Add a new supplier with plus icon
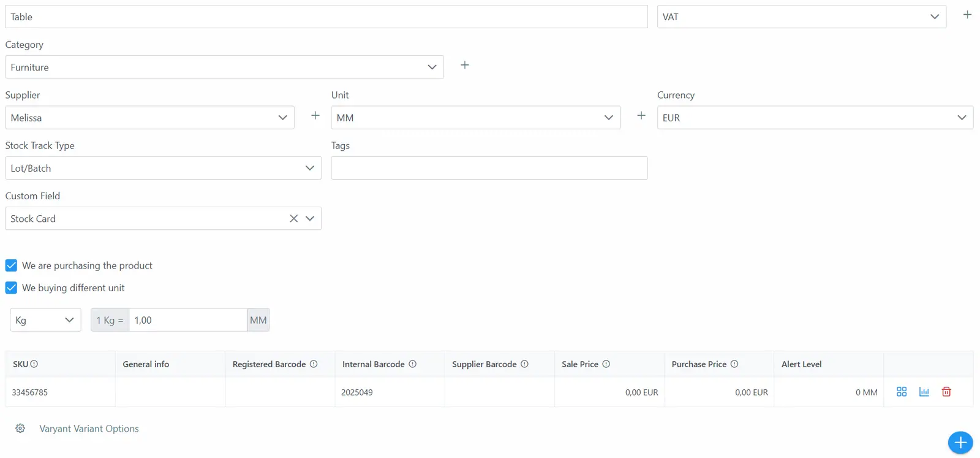 click(x=315, y=115)
